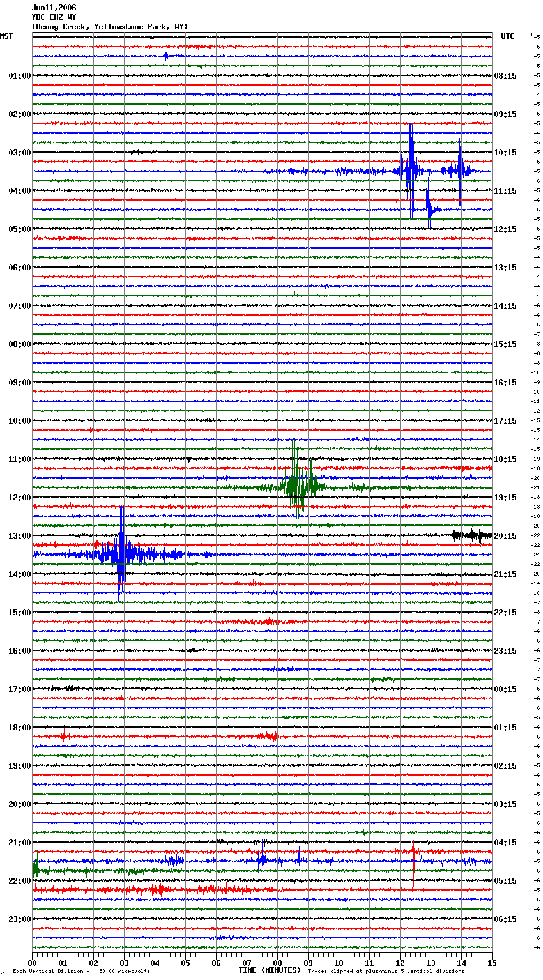Select the 16:00 MST hour label
Image resolution: width=543 pixels, height=980 pixels.
pos(19,651)
